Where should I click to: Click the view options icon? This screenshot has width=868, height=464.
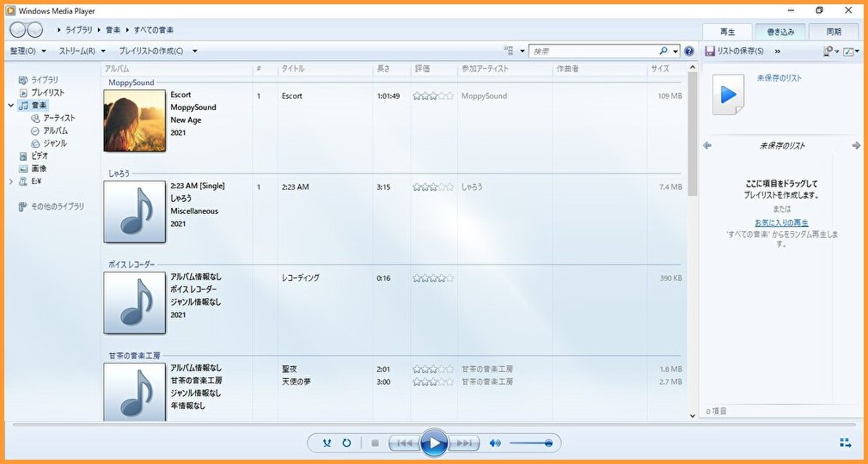click(509, 51)
